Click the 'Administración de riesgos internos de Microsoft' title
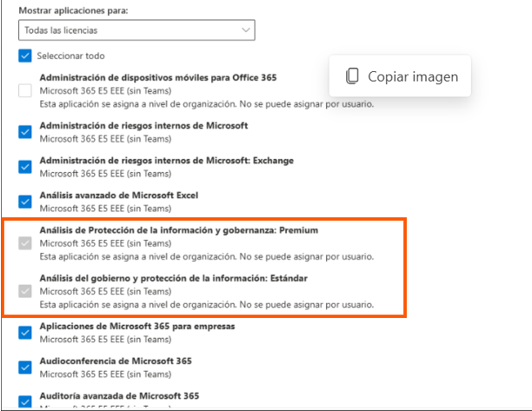Image resolution: width=532 pixels, height=411 pixels. point(143,126)
